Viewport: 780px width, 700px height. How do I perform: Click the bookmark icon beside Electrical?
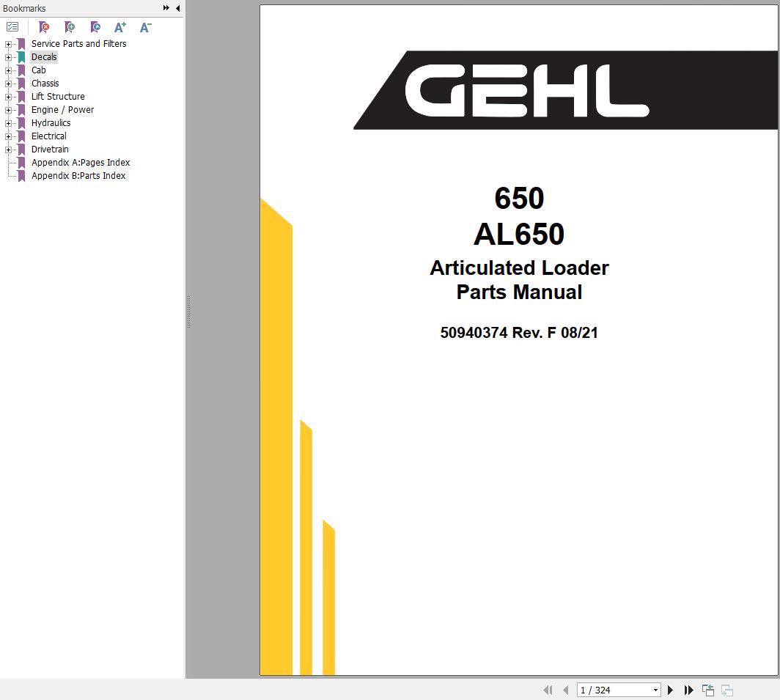coord(21,136)
